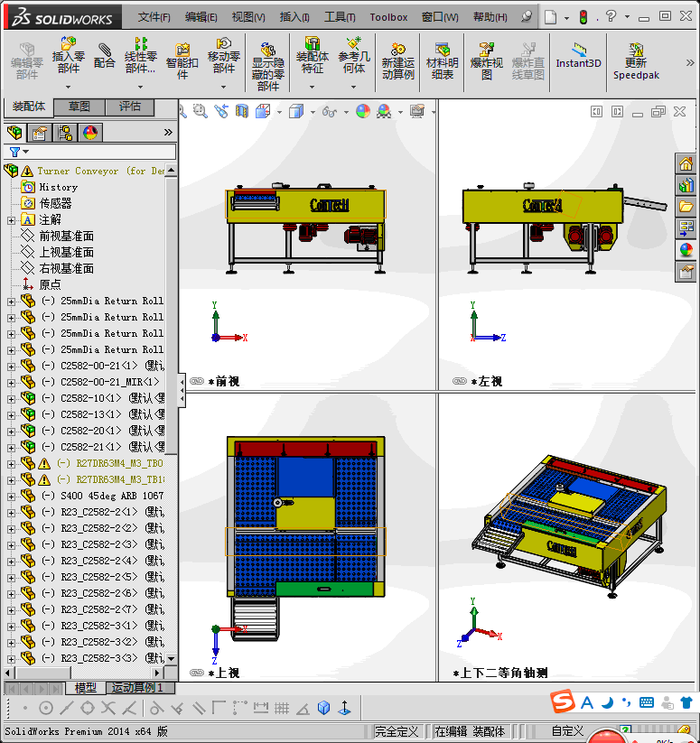Viewport: 700px width, 743px height.
Task: Open the Sogou soft keyboard icon
Action: [x=647, y=702]
